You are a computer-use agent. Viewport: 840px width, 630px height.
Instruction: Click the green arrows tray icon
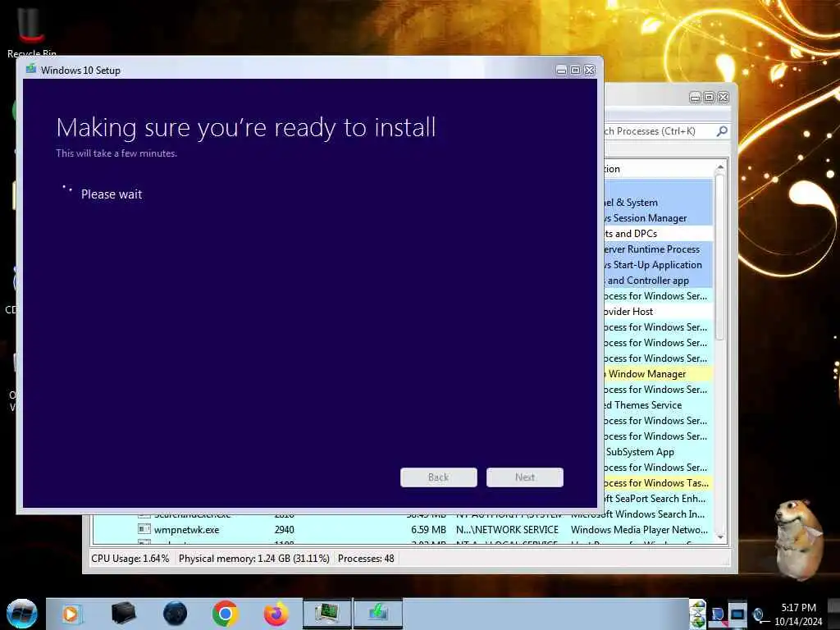tap(697, 614)
